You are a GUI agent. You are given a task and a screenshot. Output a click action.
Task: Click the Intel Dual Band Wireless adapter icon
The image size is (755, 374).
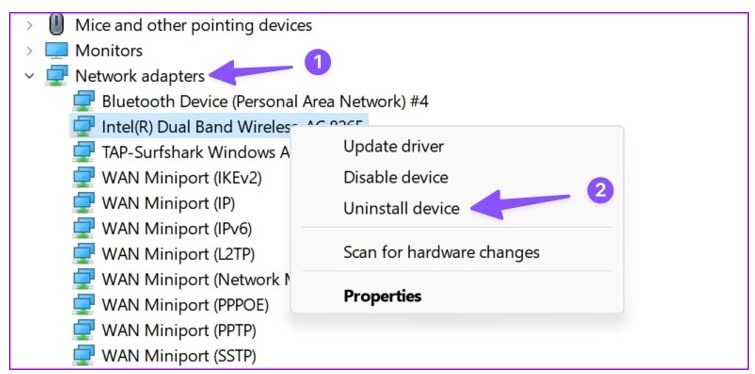pos(84,127)
